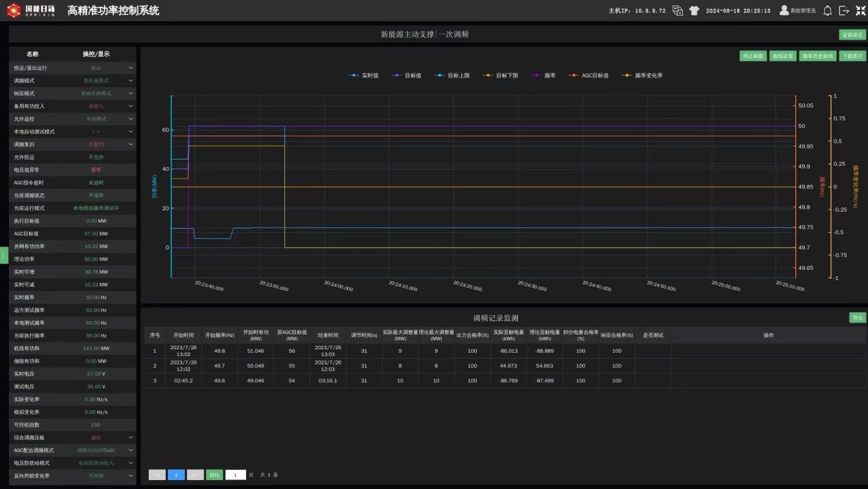This screenshot has height=489, width=868.
Task: Click theoretical contribution value 54.663
Action: (x=545, y=366)
